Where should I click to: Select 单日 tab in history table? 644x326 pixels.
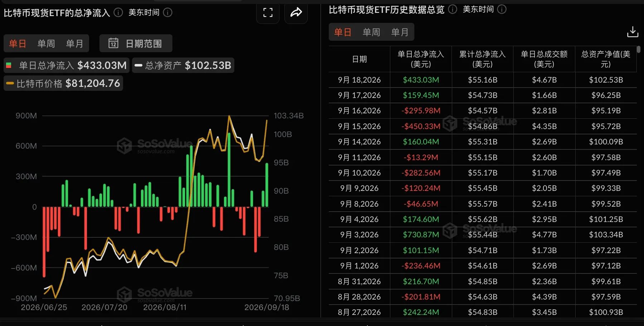(343, 32)
